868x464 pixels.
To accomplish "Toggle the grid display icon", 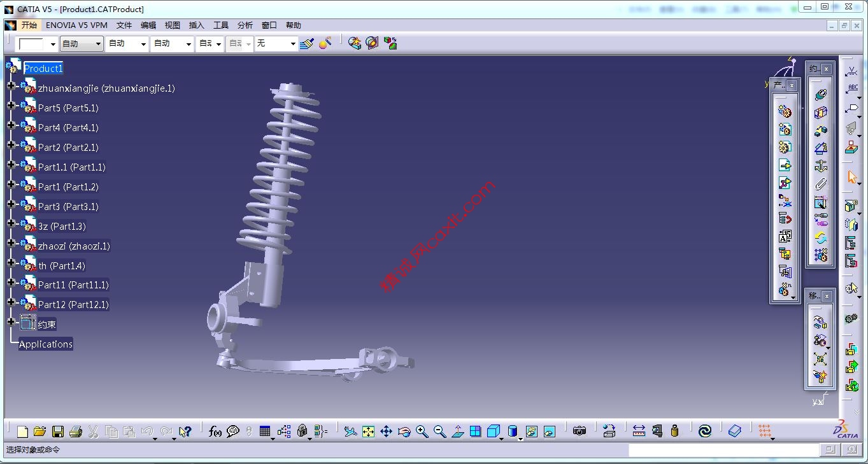I will [x=765, y=432].
